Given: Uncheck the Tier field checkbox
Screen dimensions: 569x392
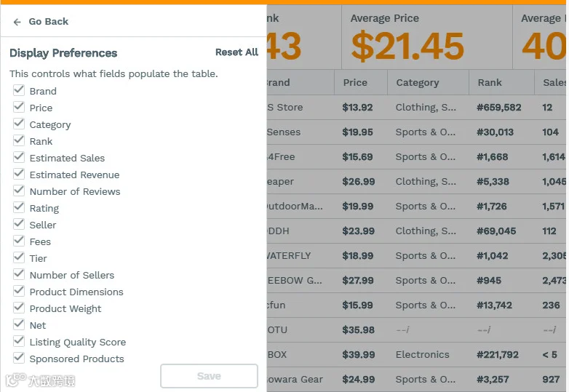Looking at the screenshot, I should (19, 257).
